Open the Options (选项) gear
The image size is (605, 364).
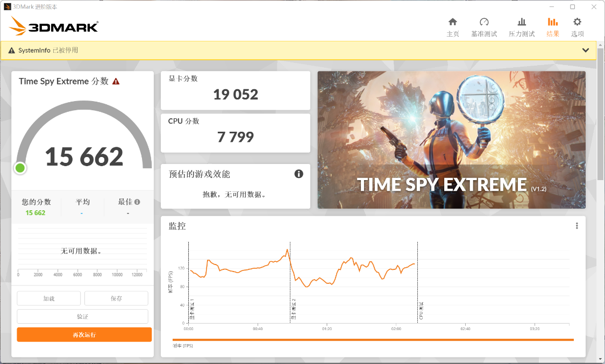577,27
